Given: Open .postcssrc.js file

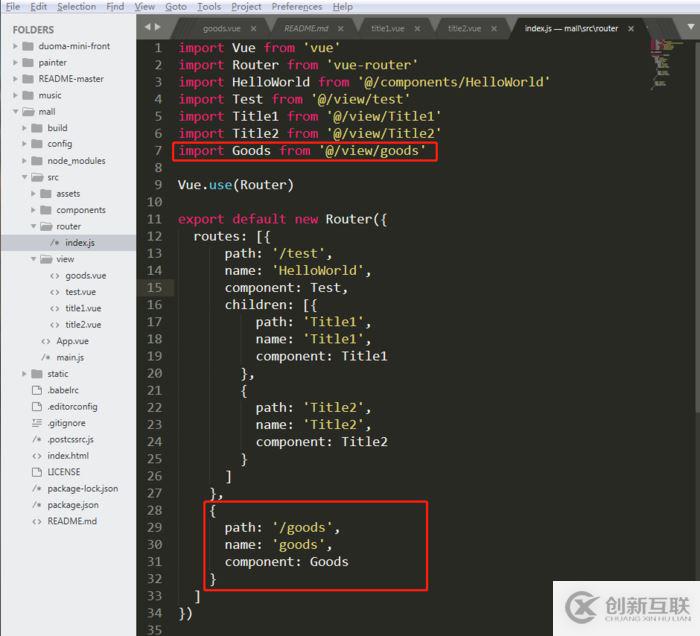Looking at the screenshot, I should click(x=71, y=440).
